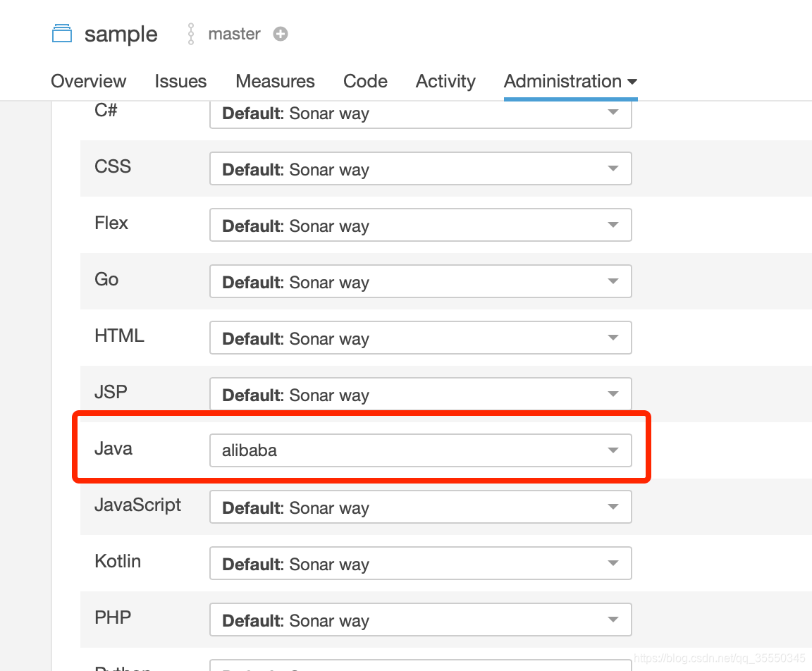Open the CSS quality profile dropdown
Image resolution: width=812 pixels, height=671 pixels.
pyautogui.click(x=421, y=168)
